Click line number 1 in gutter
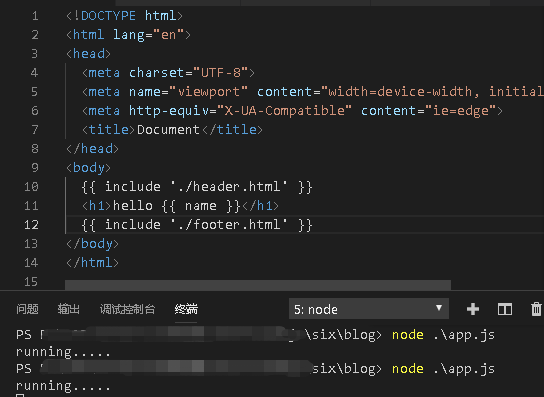Screen dimensions: 544x397 pos(35,16)
